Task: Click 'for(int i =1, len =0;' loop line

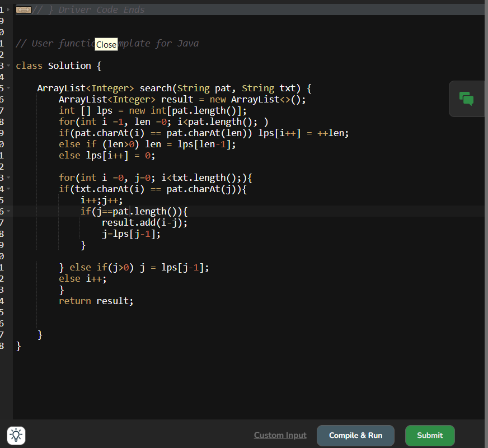Action: click(x=163, y=122)
